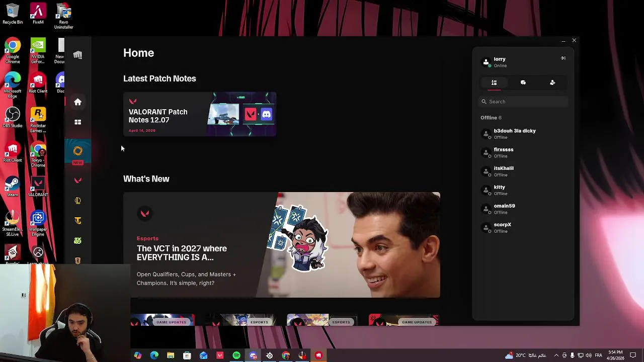
Task: Open StreamElements SE.Live desktop shortcut
Action: pyautogui.click(x=13, y=224)
